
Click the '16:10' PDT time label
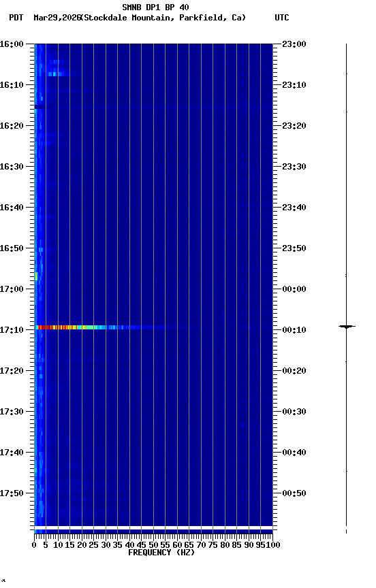[x=12, y=85]
